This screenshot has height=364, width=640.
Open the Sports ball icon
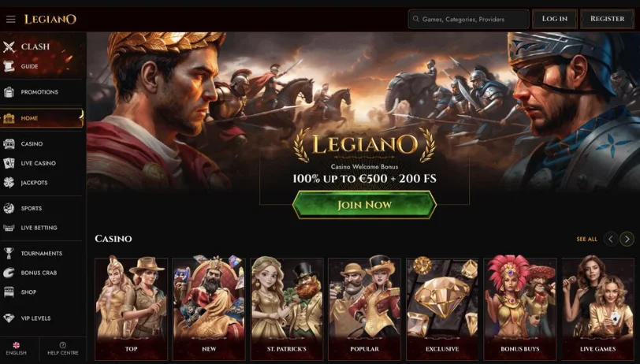tap(9, 208)
